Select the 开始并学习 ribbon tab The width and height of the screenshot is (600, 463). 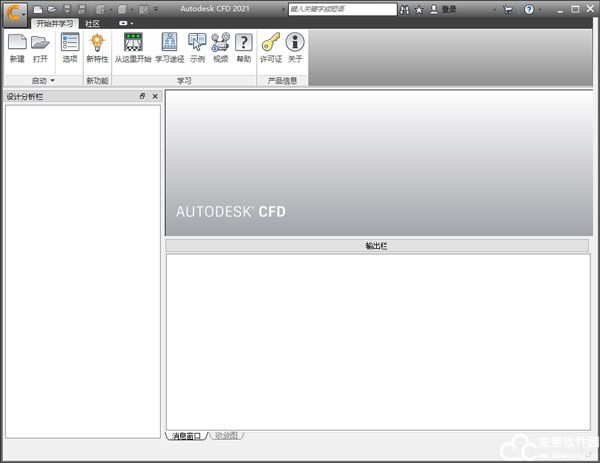tap(54, 23)
